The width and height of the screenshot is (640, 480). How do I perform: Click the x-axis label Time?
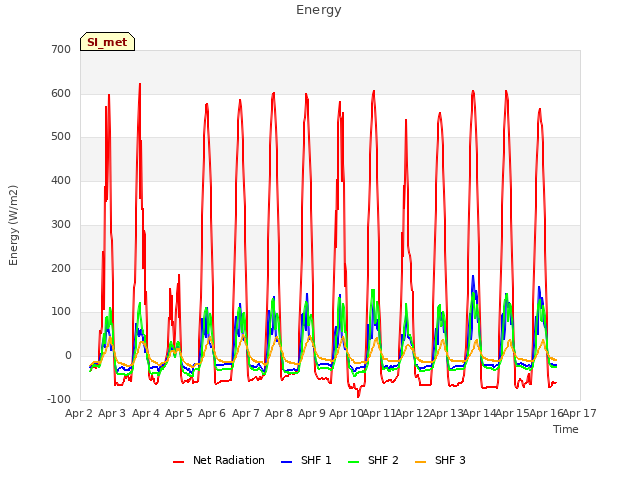click(566, 429)
